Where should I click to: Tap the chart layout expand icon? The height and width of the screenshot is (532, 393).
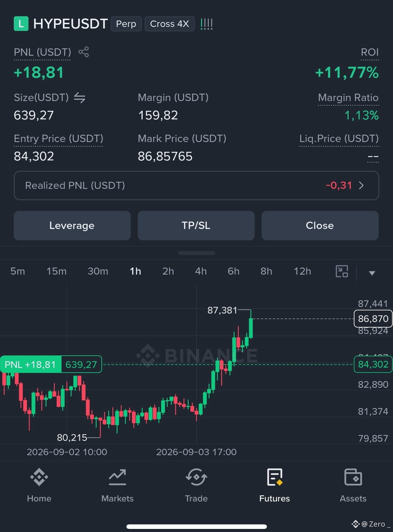342,271
